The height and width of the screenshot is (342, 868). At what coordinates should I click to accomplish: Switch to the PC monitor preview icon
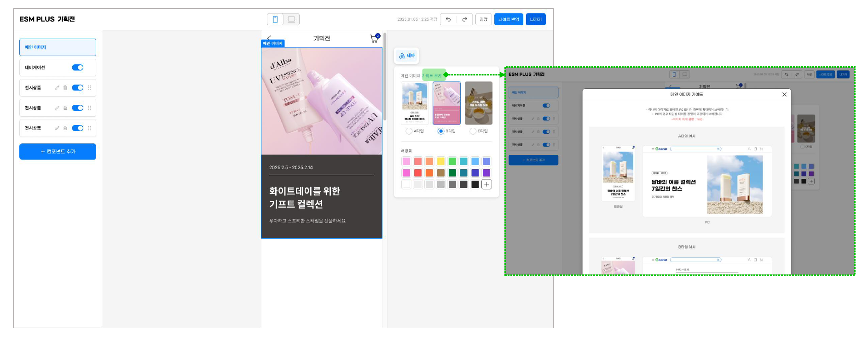291,19
